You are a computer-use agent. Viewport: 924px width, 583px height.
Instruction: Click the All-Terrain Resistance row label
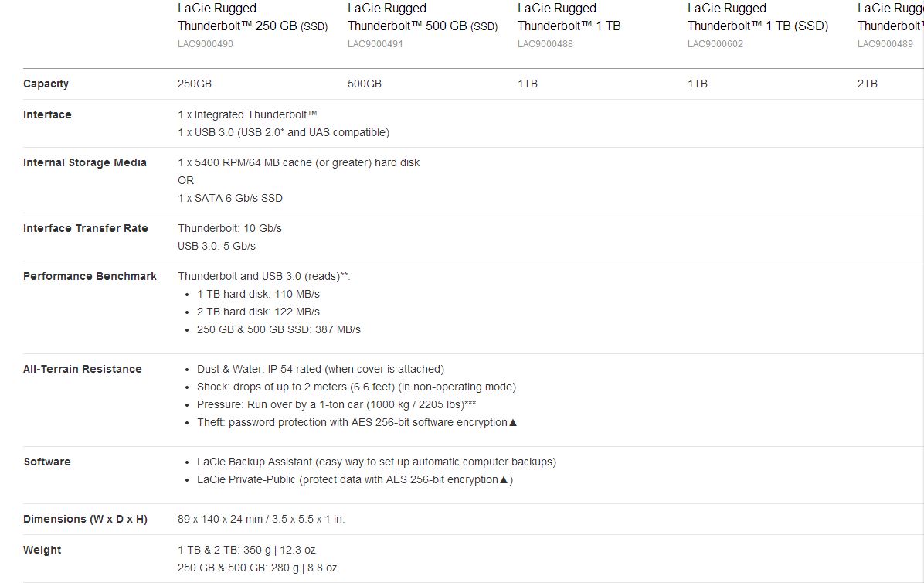(x=83, y=369)
